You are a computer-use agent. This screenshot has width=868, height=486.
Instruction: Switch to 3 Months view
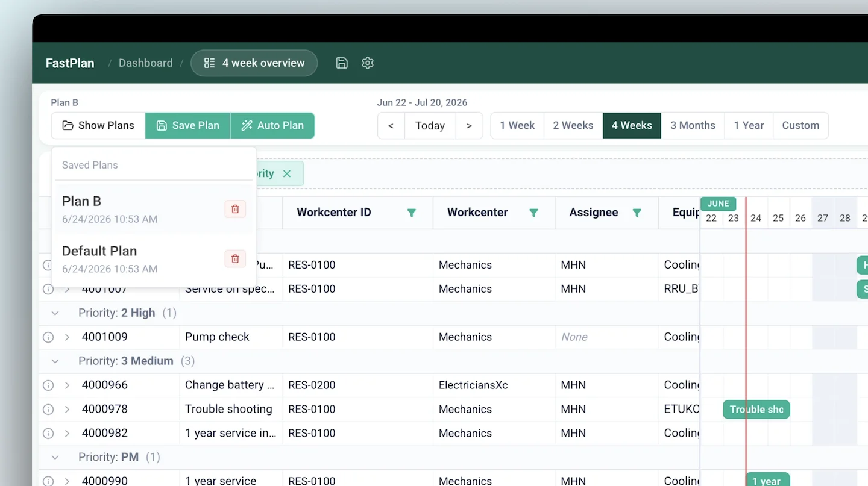693,125
